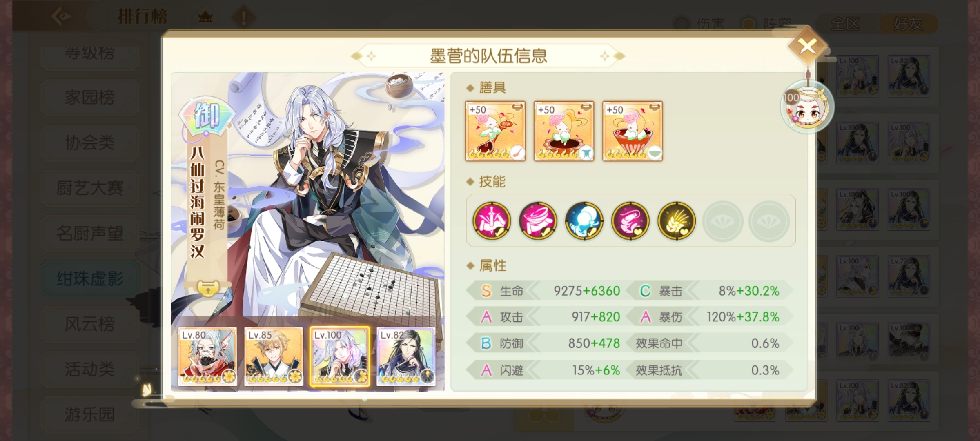The image size is (980, 441).
Task: Open the 风云榜 ranking category
Action: (90, 324)
